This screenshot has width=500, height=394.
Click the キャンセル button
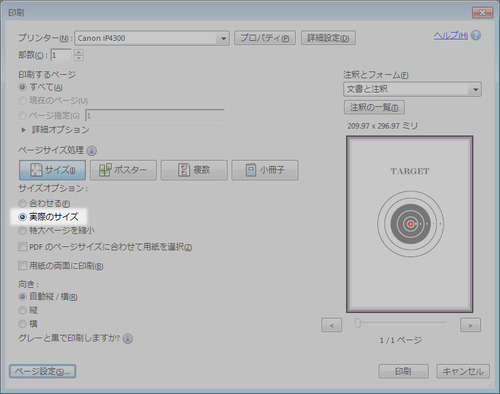pyautogui.click(x=463, y=371)
